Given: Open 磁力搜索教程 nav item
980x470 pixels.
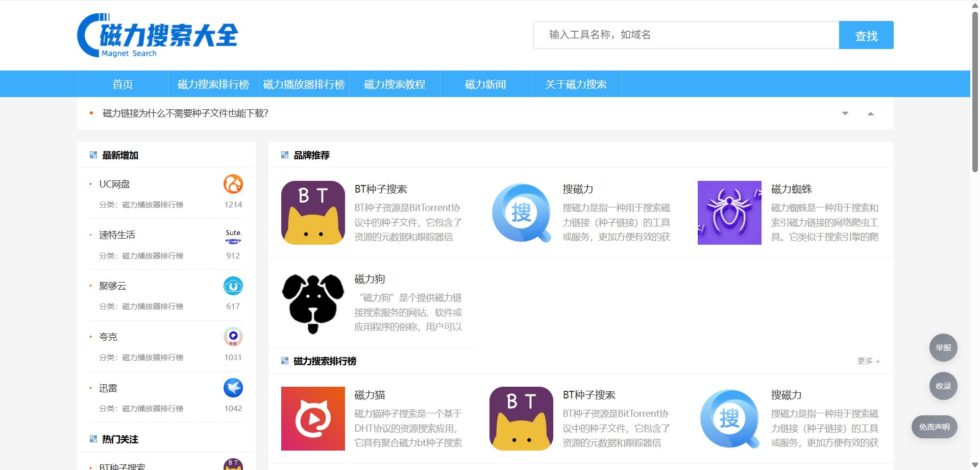Looking at the screenshot, I should [x=395, y=84].
